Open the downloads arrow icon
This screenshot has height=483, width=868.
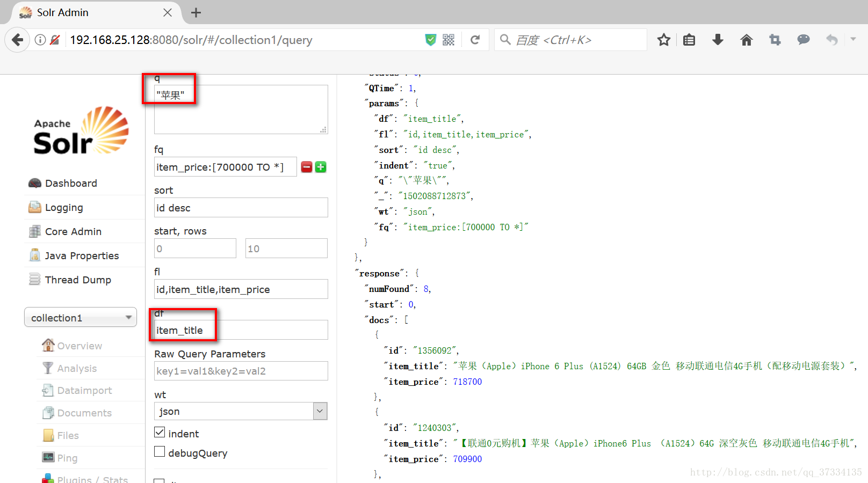point(718,40)
